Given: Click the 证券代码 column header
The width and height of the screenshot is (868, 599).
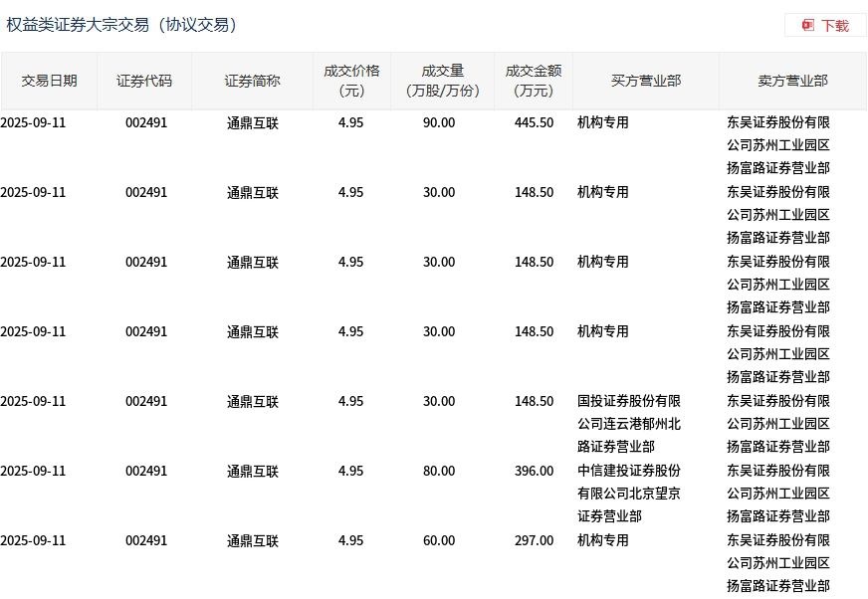Looking at the screenshot, I should click(x=144, y=81).
